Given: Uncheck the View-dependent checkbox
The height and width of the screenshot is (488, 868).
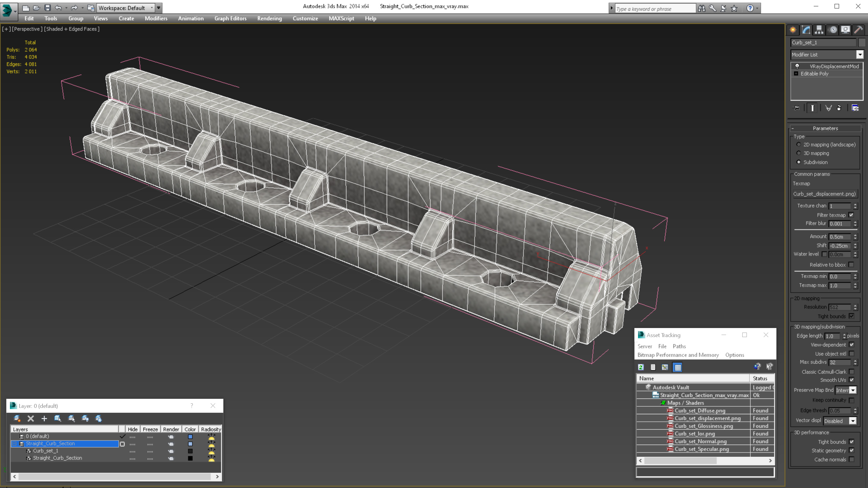Looking at the screenshot, I should click(x=851, y=345).
